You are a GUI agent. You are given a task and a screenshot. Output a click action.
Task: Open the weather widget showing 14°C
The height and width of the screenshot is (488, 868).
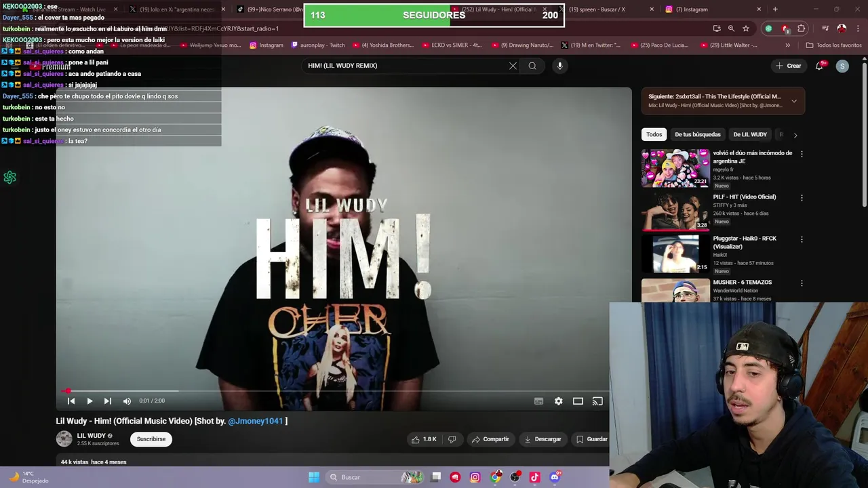[28, 477]
